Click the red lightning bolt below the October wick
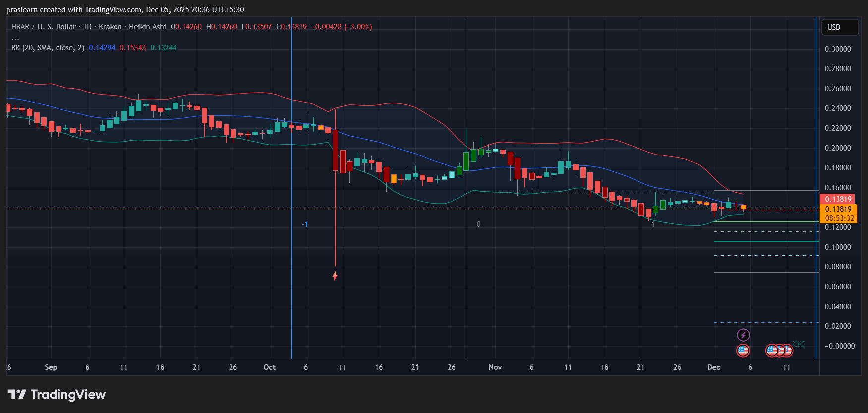 (x=335, y=276)
